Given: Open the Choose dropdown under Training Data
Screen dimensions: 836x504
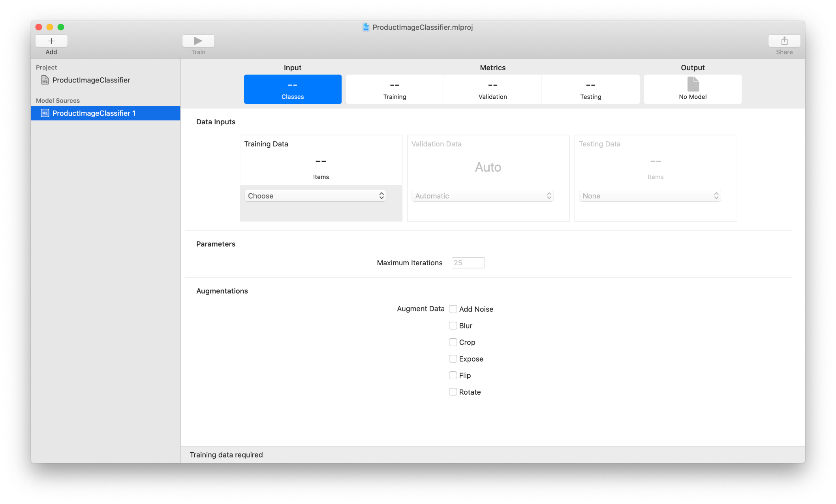Looking at the screenshot, I should [315, 195].
